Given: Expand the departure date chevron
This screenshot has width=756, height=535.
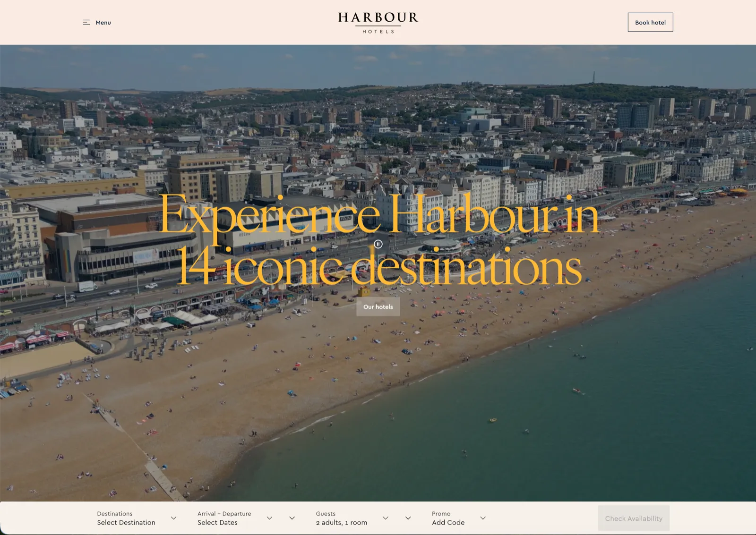Looking at the screenshot, I should pyautogui.click(x=292, y=518).
